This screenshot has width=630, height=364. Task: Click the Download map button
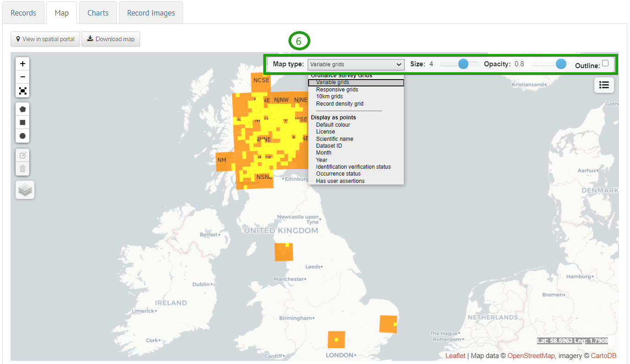coord(111,39)
